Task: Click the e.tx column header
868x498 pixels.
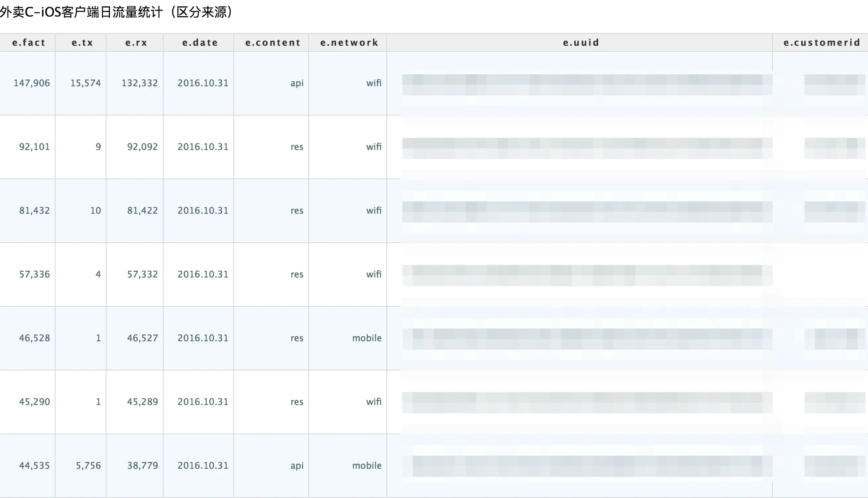Action: pos(82,43)
